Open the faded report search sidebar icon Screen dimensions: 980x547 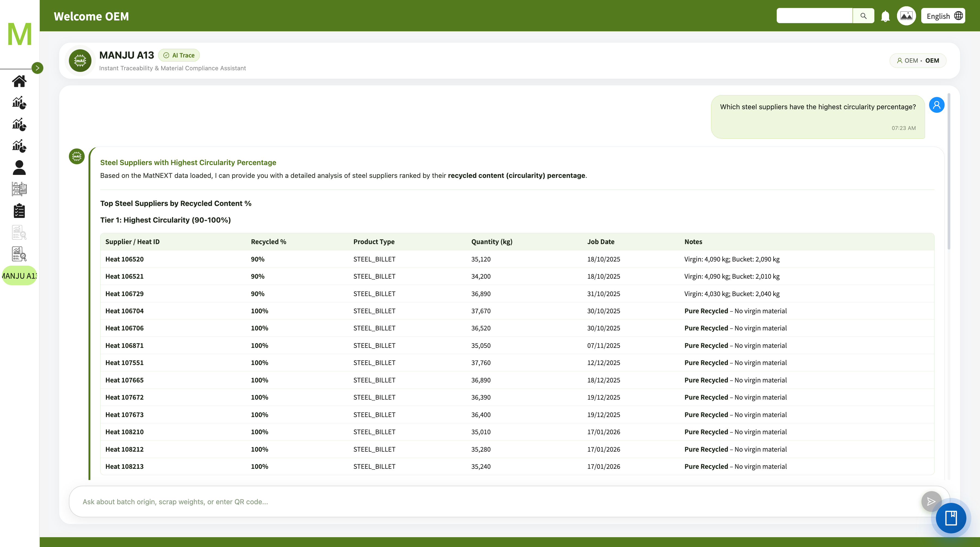(x=19, y=232)
